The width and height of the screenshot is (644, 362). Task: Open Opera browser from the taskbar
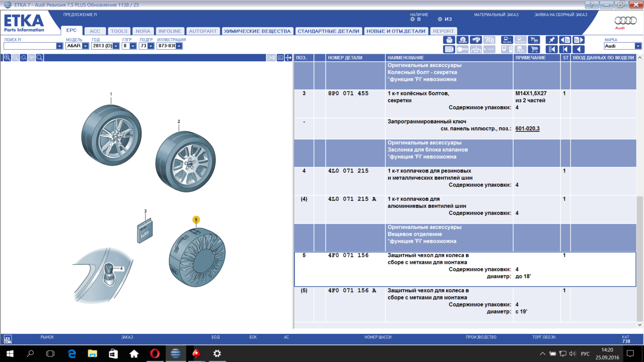click(154, 353)
